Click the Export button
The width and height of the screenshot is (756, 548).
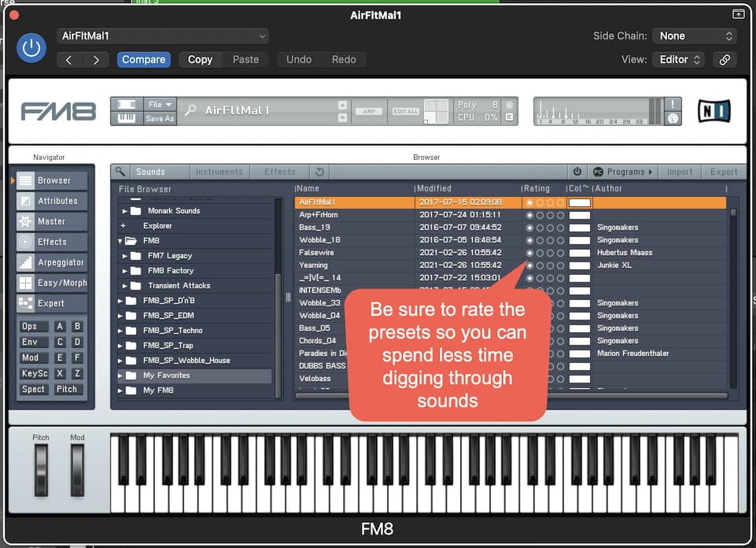[723, 172]
